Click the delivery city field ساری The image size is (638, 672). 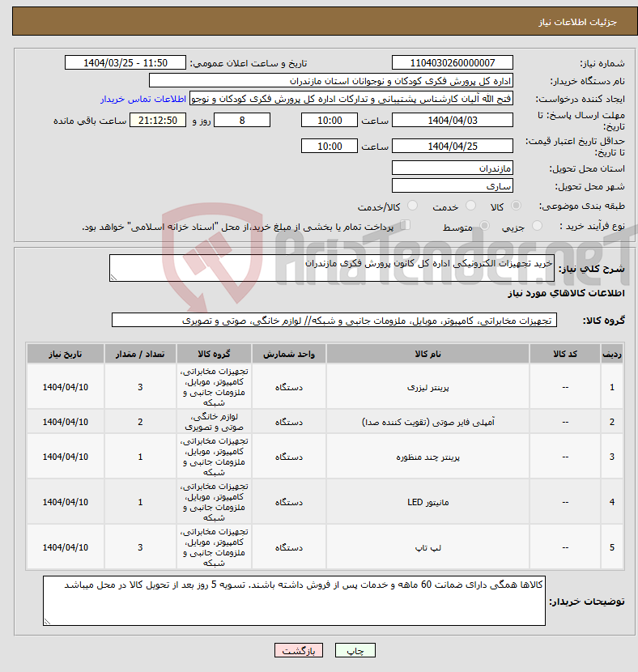(453, 185)
